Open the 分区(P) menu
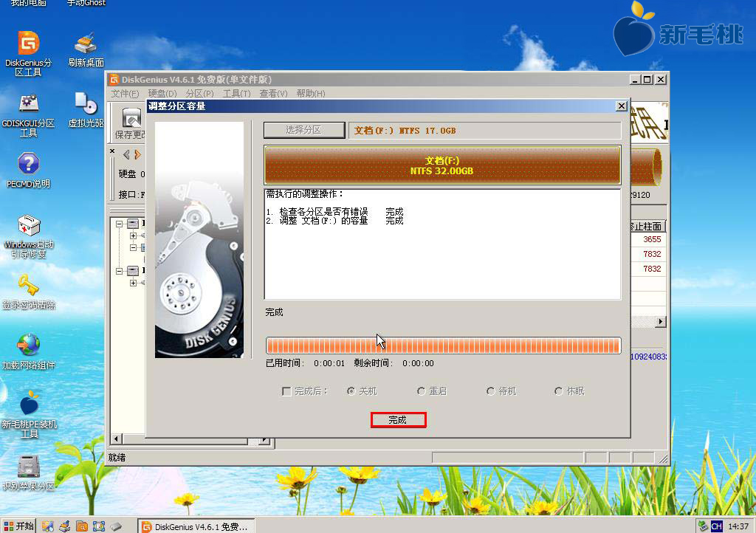 click(199, 94)
